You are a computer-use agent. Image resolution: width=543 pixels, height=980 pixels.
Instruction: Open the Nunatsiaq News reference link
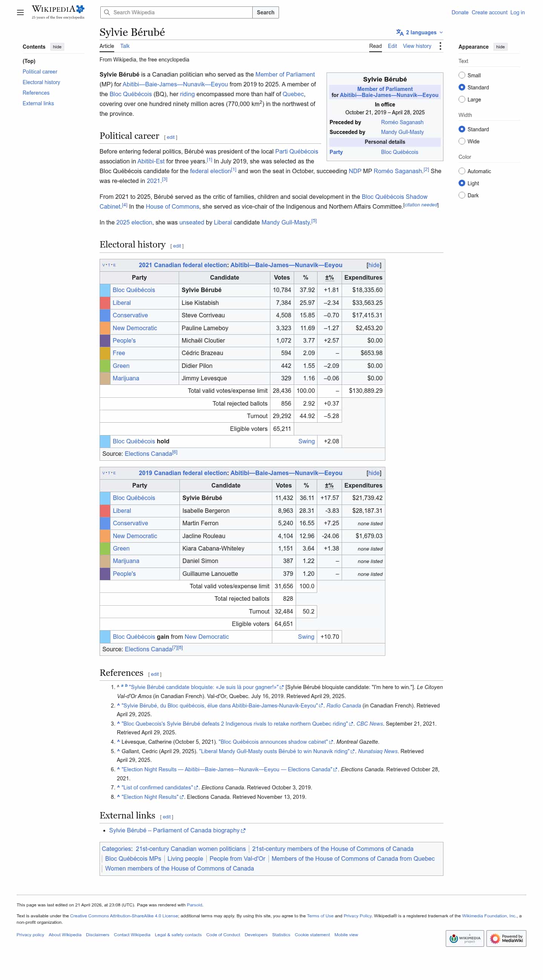(x=377, y=751)
